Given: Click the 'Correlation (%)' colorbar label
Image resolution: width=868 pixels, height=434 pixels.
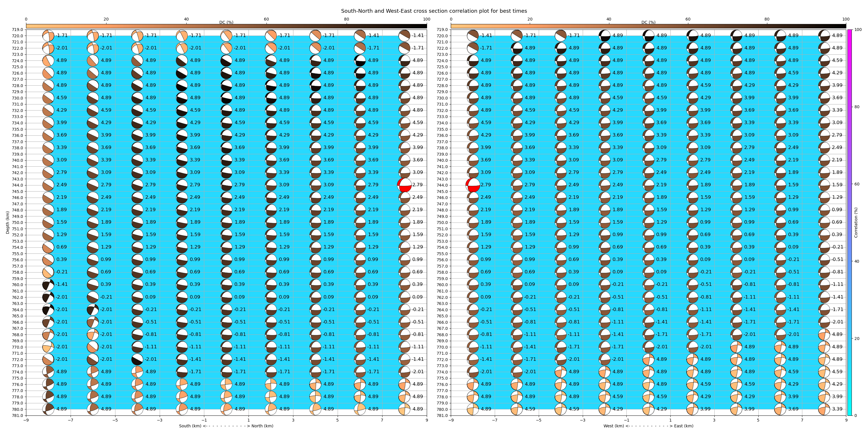Looking at the screenshot, I should click(x=856, y=222).
